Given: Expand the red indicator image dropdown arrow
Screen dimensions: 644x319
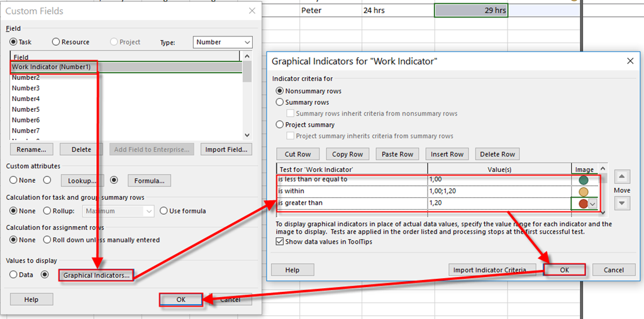Looking at the screenshot, I should click(592, 203).
